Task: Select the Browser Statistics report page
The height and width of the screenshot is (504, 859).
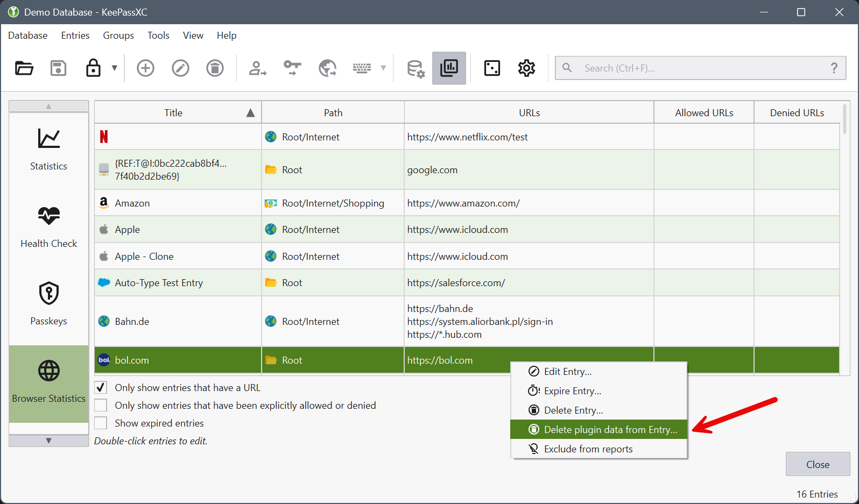Action: pos(49,384)
